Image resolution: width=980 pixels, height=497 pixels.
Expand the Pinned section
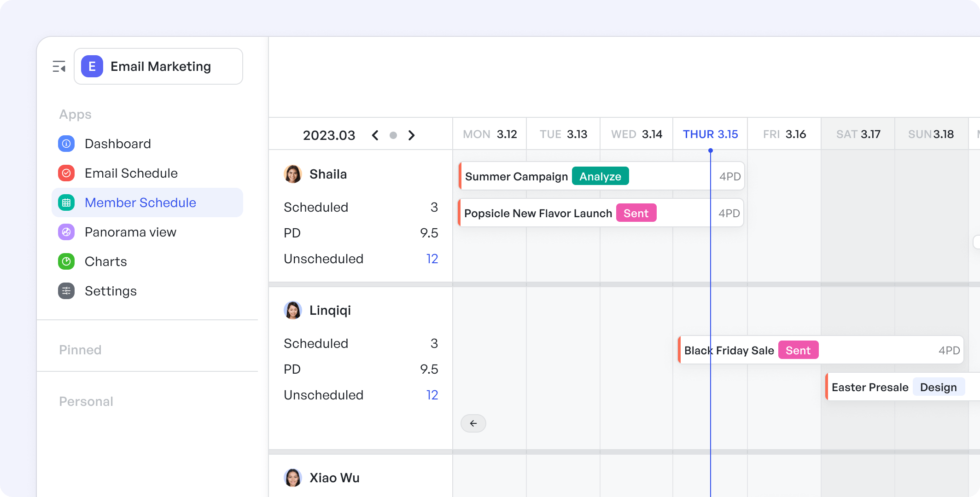(80, 350)
